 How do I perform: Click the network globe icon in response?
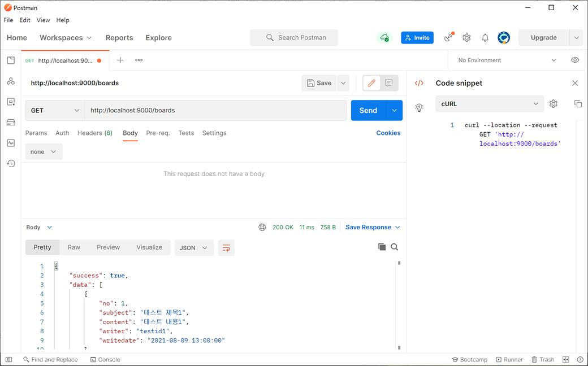262,227
